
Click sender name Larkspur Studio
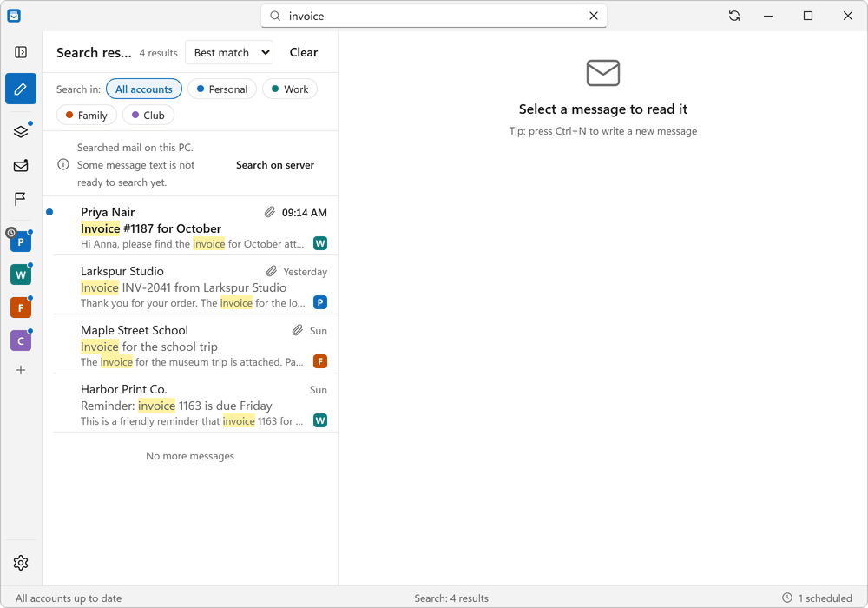point(122,271)
